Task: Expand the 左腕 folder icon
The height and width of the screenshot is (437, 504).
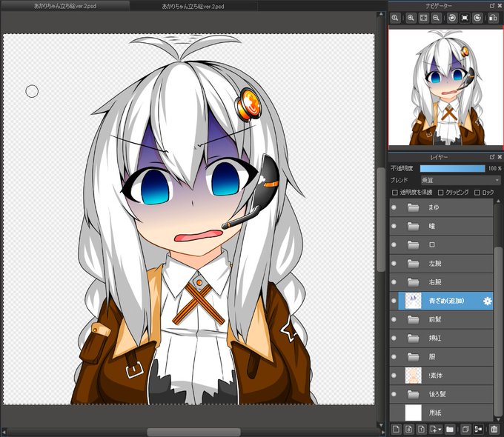Action: click(x=414, y=264)
